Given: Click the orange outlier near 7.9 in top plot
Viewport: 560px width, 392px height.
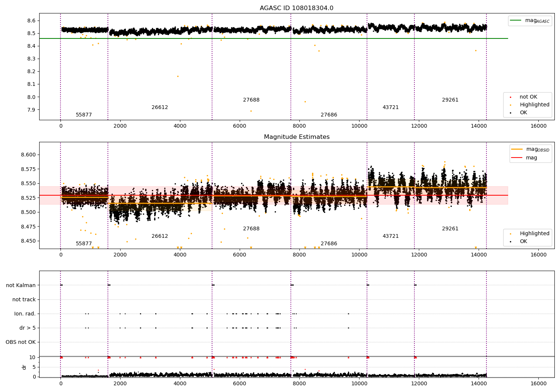Looking at the screenshot, I should pyautogui.click(x=251, y=111).
